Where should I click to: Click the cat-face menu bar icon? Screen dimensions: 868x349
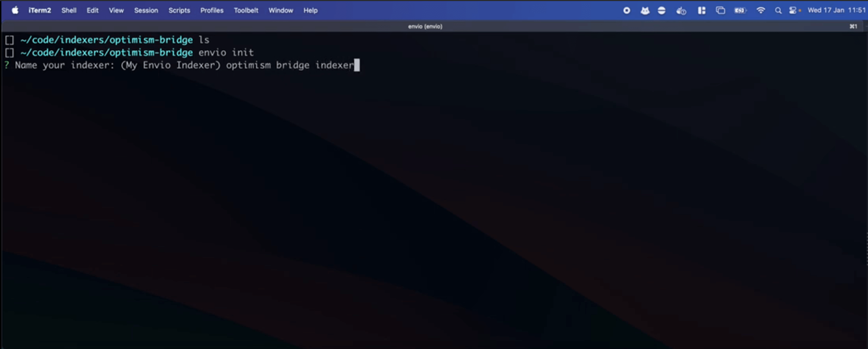pyautogui.click(x=645, y=10)
